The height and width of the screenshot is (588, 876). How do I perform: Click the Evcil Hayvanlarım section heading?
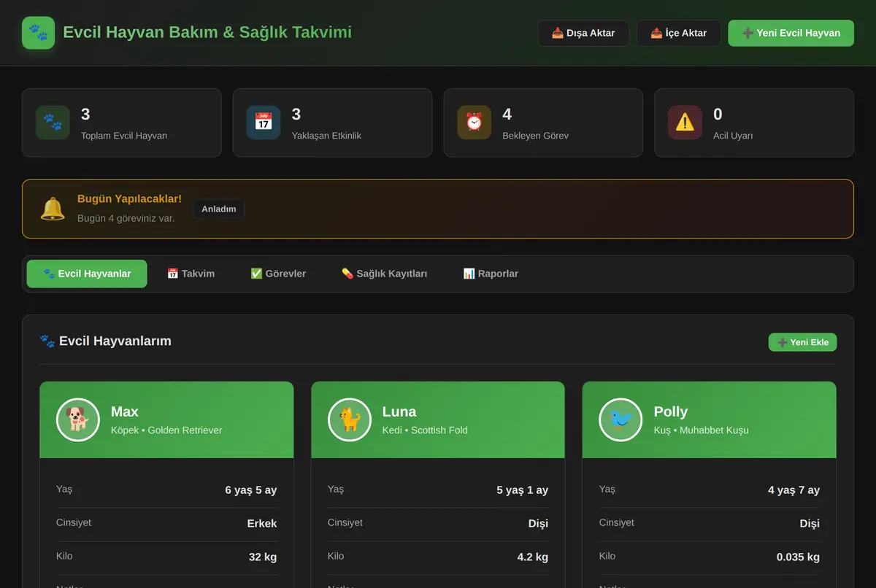[105, 341]
